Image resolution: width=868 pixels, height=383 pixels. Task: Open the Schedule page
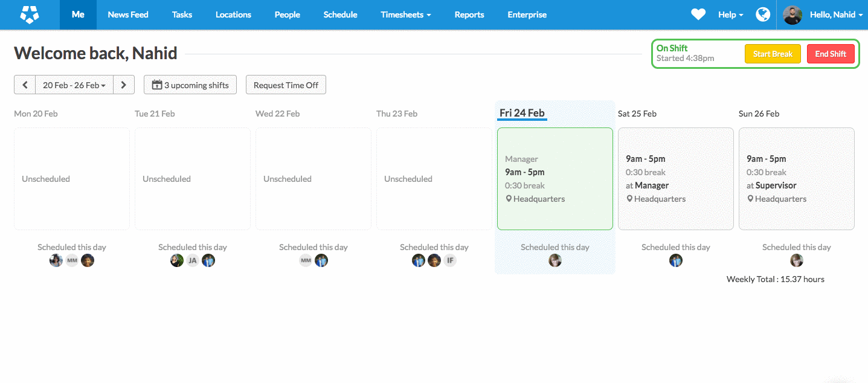(340, 14)
